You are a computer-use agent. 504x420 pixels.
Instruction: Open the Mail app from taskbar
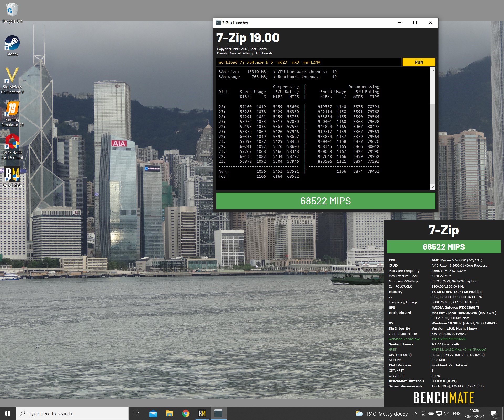click(x=153, y=413)
